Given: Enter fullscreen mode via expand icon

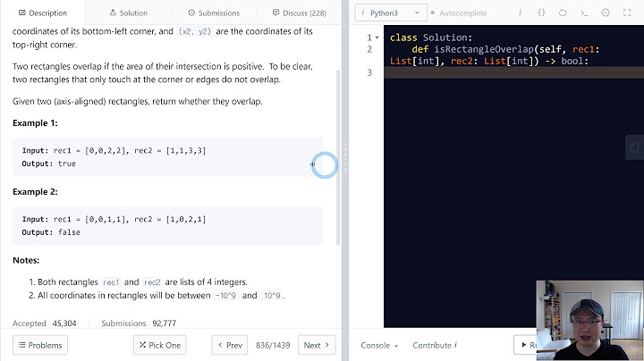Looking at the screenshot, I should (x=627, y=13).
